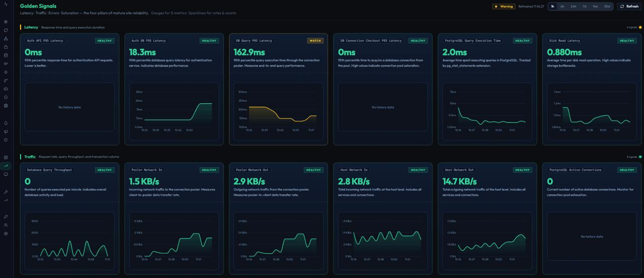Click HEALTHY badge on Host Network Out card
644x278 pixels.
click(522, 170)
